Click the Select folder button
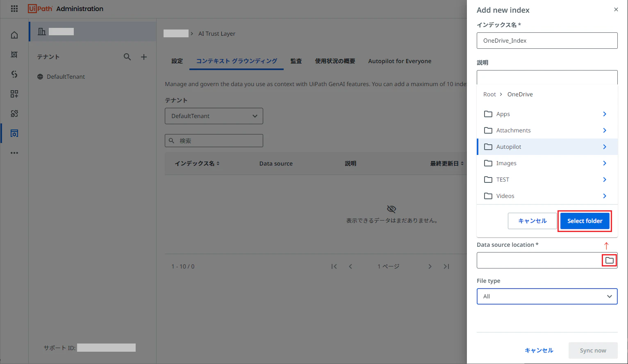Image resolution: width=628 pixels, height=364 pixels. pos(585,221)
